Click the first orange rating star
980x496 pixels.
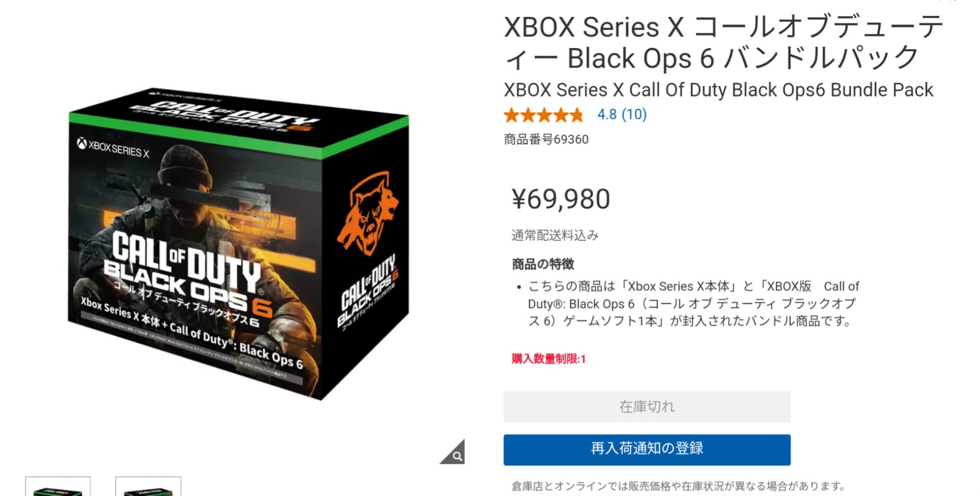(511, 115)
